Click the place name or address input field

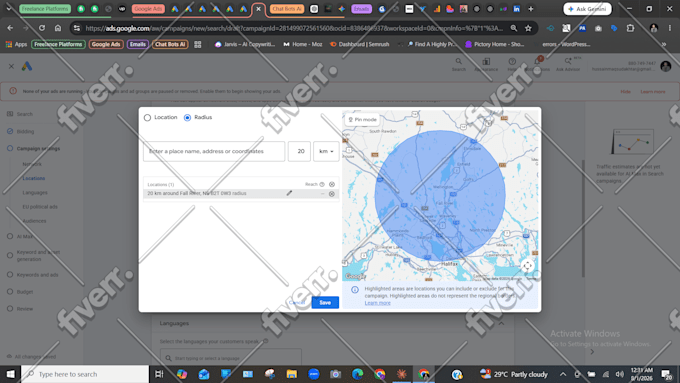(214, 151)
